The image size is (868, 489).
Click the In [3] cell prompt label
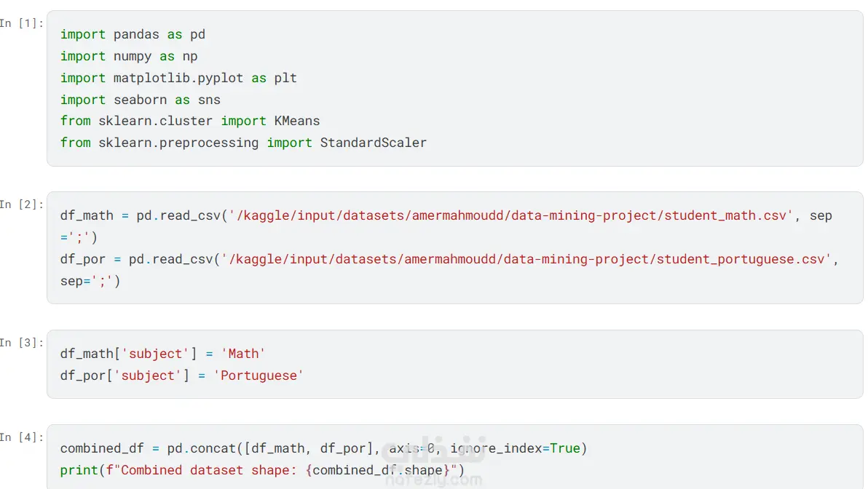coord(22,343)
